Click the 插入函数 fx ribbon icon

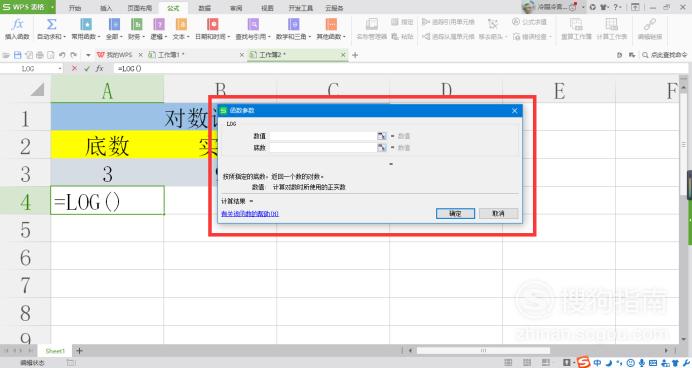(x=17, y=29)
